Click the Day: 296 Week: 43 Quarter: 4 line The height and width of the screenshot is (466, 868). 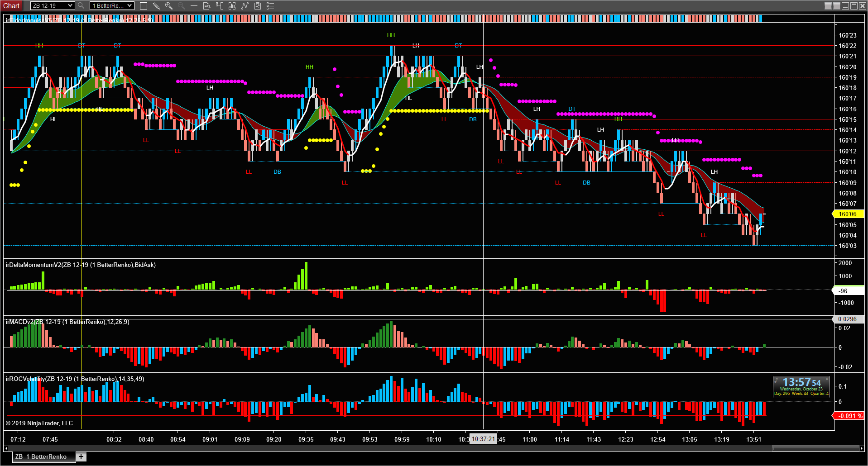click(x=801, y=394)
